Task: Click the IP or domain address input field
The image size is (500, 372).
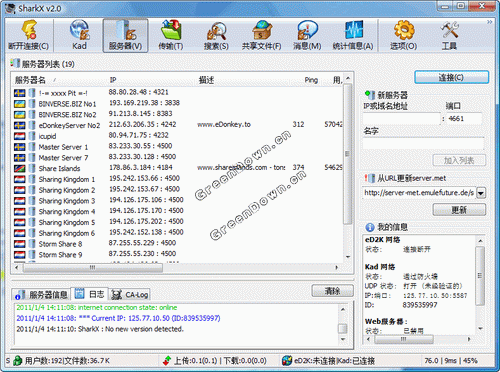Action: pos(402,119)
